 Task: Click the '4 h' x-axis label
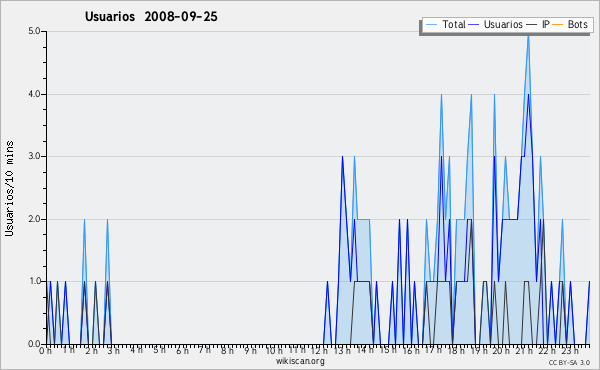(x=136, y=350)
